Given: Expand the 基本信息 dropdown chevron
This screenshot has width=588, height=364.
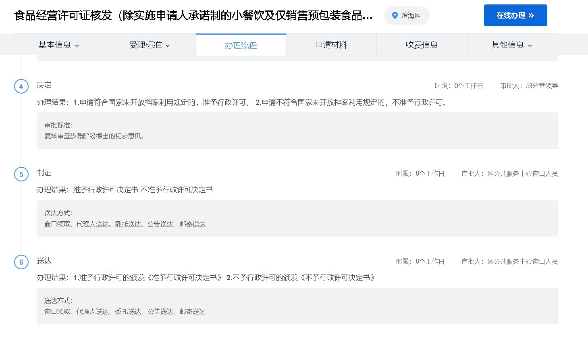Looking at the screenshot, I should (77, 46).
